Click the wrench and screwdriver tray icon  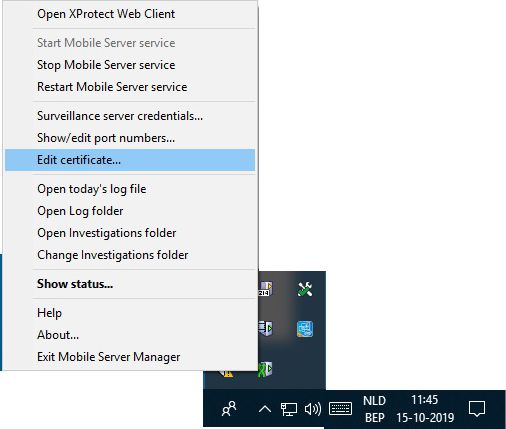305,289
